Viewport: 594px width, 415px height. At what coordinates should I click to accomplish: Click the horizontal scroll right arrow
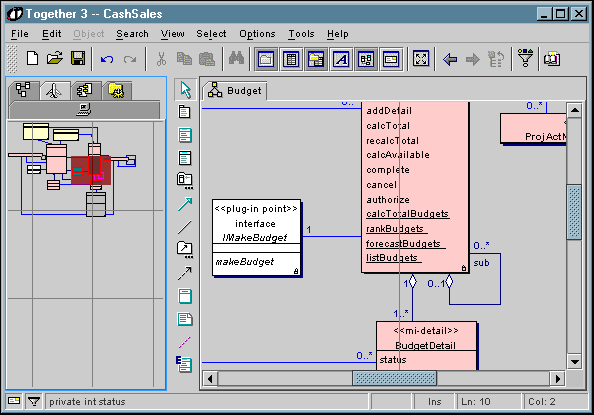[x=558, y=378]
